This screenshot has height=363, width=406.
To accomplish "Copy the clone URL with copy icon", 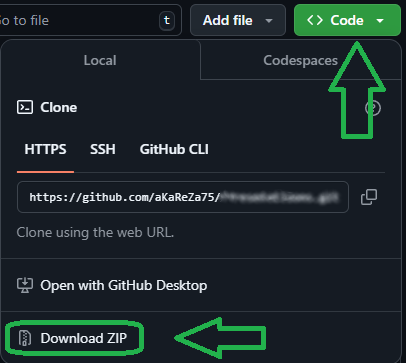I will pos(369,197).
